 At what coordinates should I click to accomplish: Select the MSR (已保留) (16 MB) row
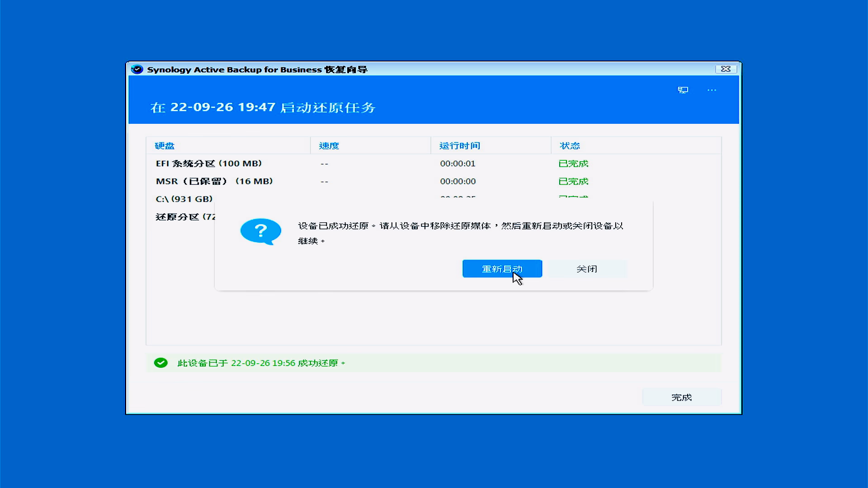[214, 181]
